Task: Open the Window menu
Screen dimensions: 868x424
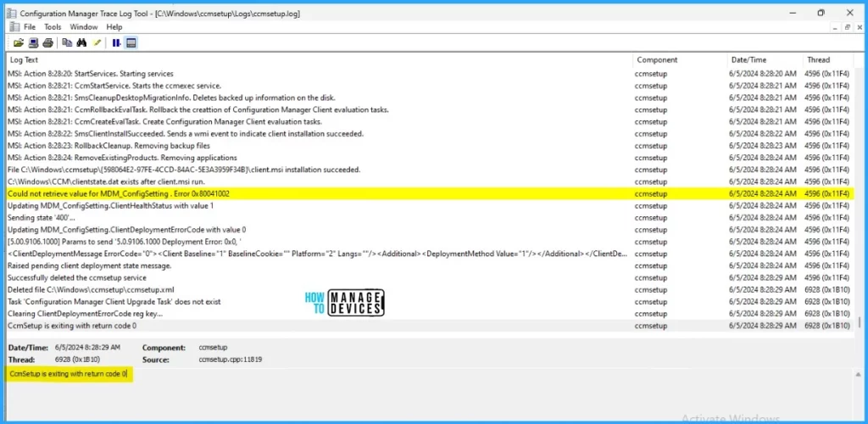Action: tap(84, 26)
